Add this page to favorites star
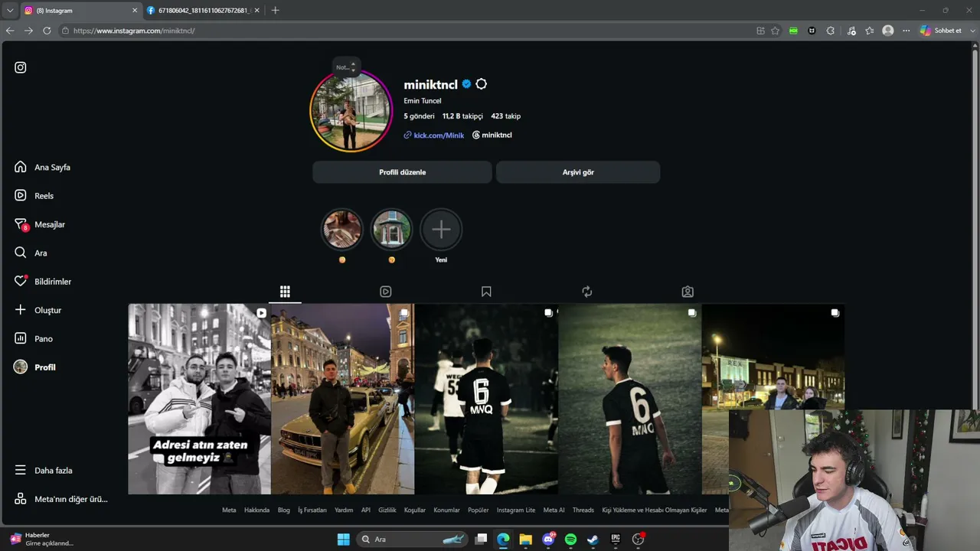Viewport: 980px width, 551px height. 775,31
